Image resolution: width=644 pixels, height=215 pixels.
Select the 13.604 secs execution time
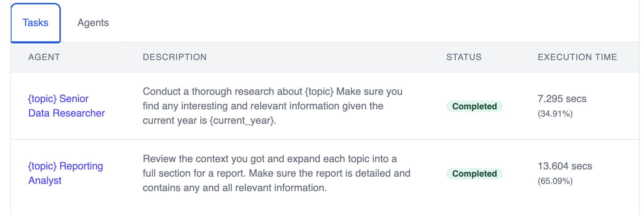[x=565, y=166]
